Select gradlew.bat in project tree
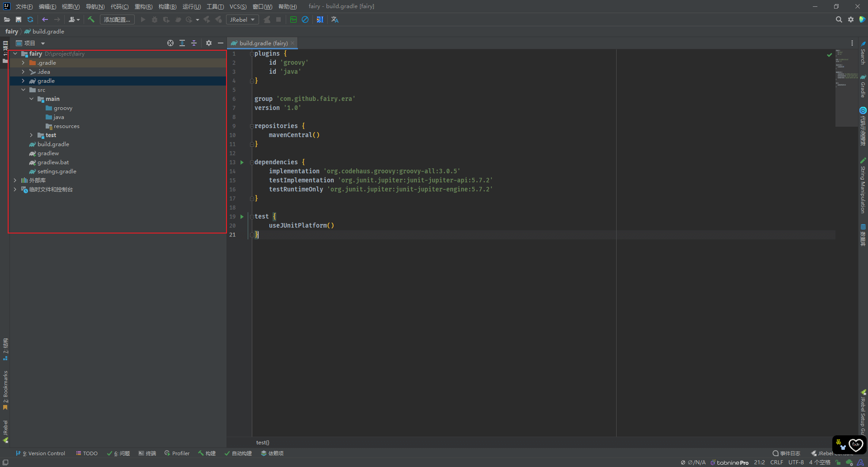 (53, 162)
